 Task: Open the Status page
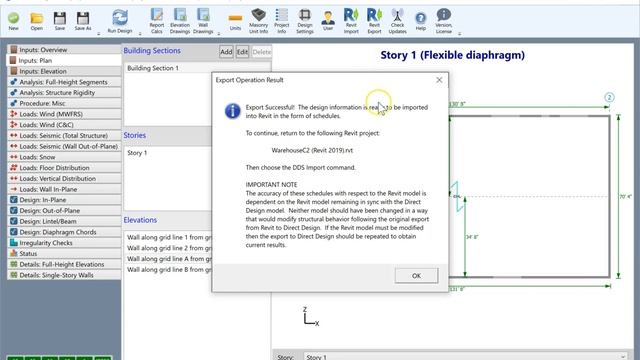[x=64, y=253]
